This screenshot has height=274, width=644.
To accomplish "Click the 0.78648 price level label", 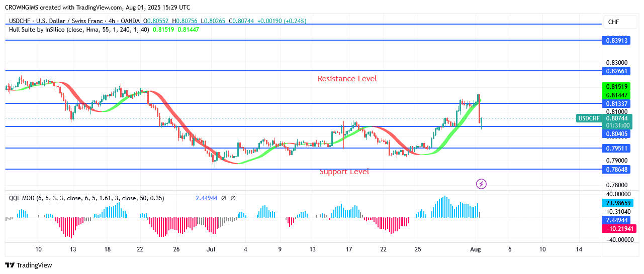I will click(617, 170).
